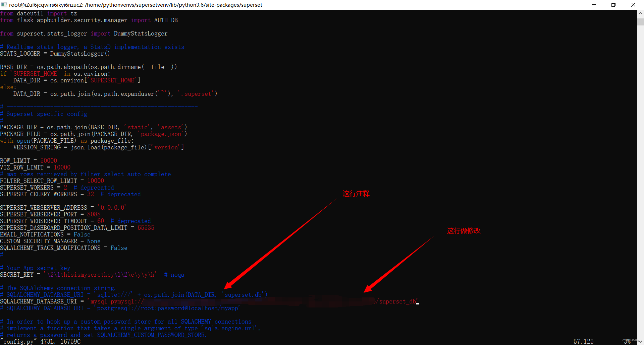Click 'SUPERSET_CELERY_WORKERS' setting text

tap(39, 194)
